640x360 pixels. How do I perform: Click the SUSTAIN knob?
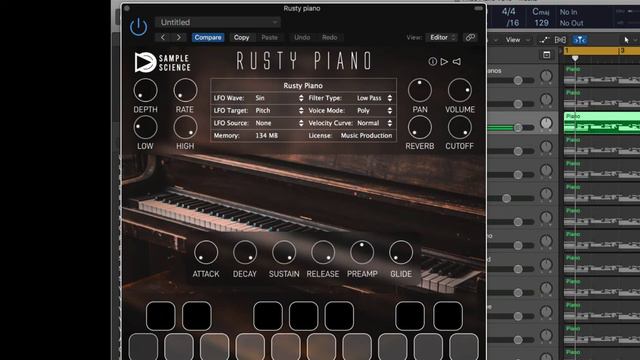click(x=284, y=252)
